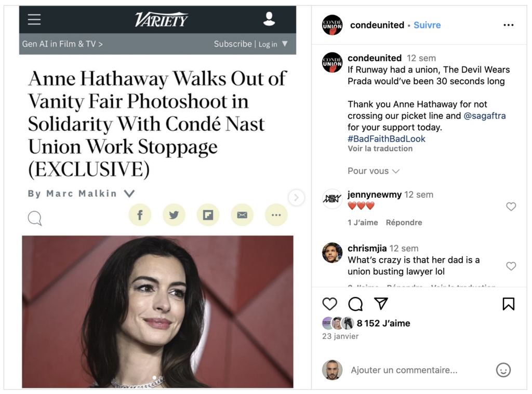Like the post with heart icon

click(329, 304)
